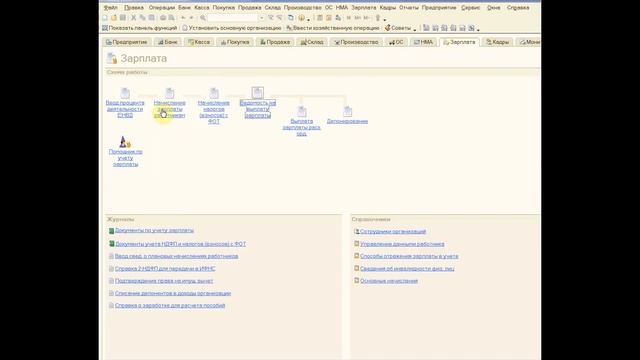Open Ведомость на выплату зарплаты link
Viewport: 640px width, 360px height.
258,109
